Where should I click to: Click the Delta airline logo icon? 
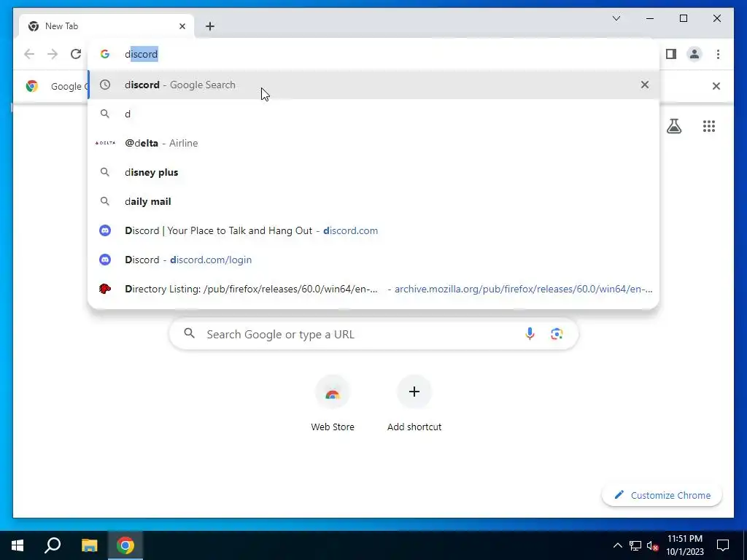tap(105, 143)
